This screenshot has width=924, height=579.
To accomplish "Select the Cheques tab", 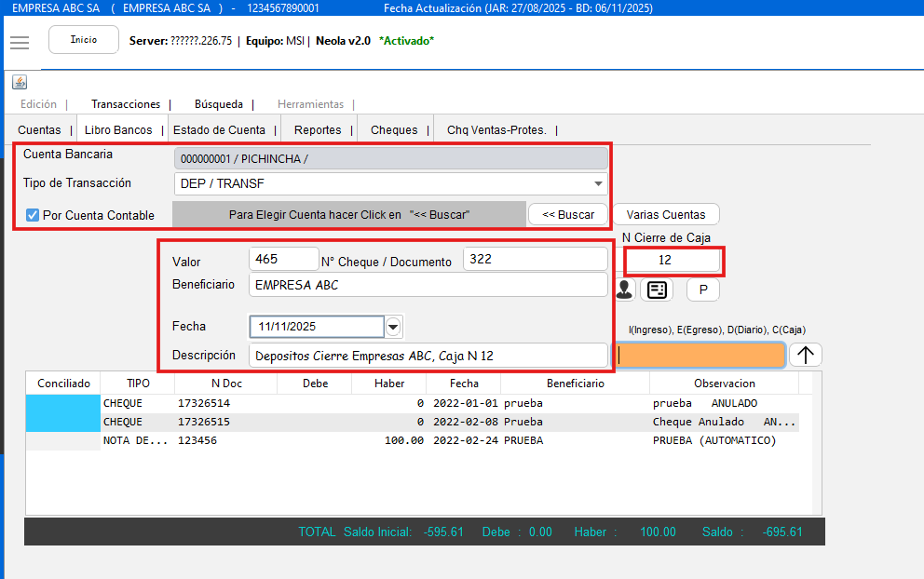I will (x=394, y=130).
